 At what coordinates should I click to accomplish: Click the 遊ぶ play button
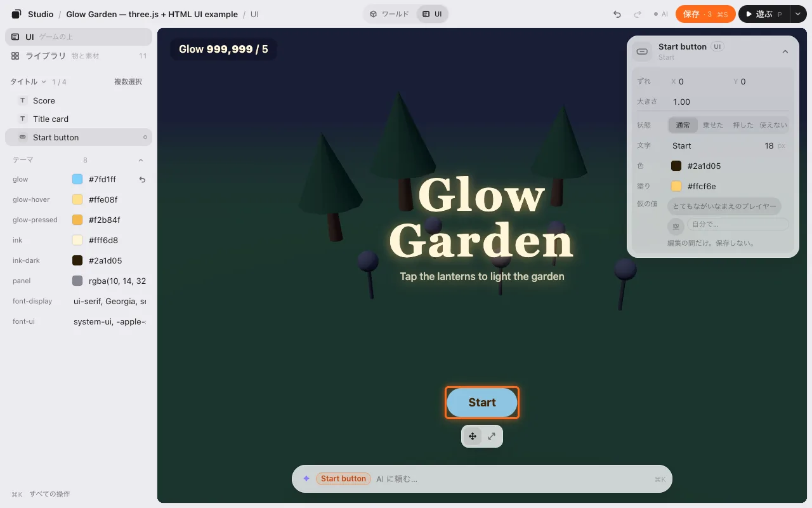coord(764,14)
